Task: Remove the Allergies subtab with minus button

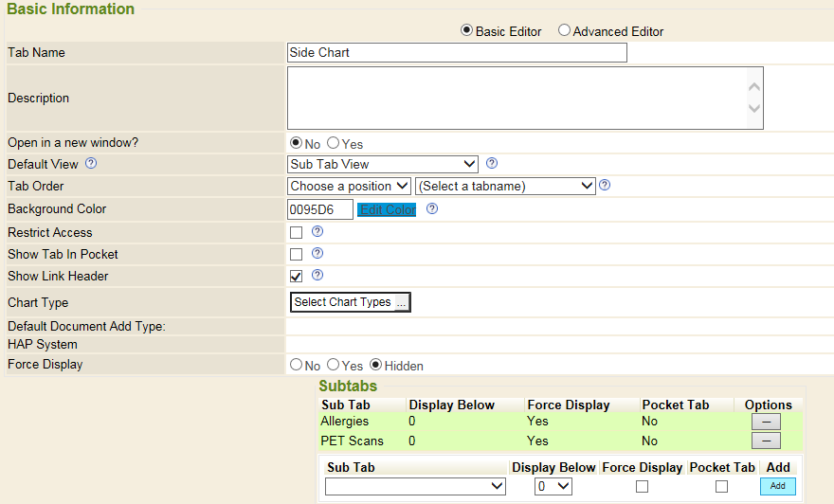Action: click(x=765, y=422)
